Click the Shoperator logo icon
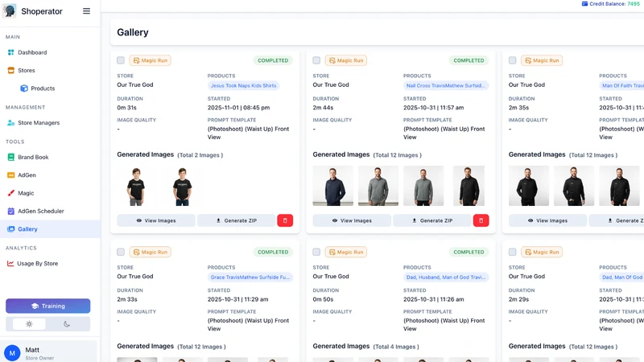Image resolution: width=644 pixels, height=362 pixels. [x=9, y=11]
